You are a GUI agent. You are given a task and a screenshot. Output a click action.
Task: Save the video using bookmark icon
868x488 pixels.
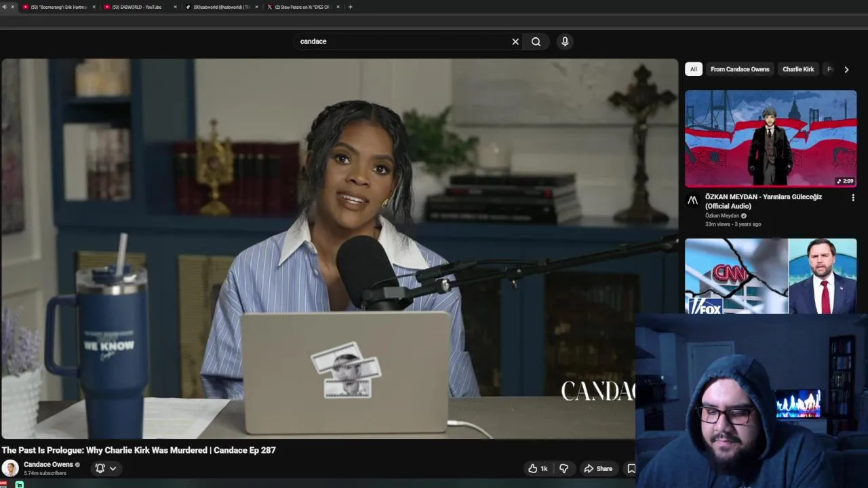[631, 468]
